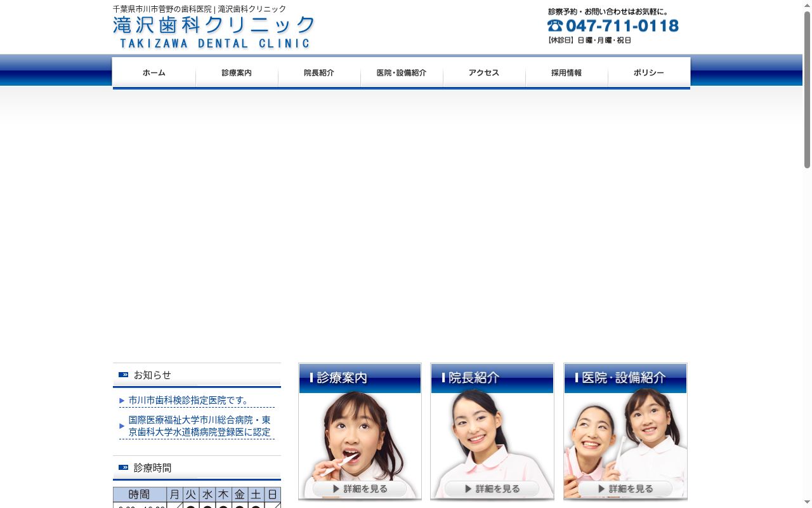The image size is (812, 508).
Task: Open the 国際医療福祉大学市川総合病院 notice link
Action: coord(200,426)
